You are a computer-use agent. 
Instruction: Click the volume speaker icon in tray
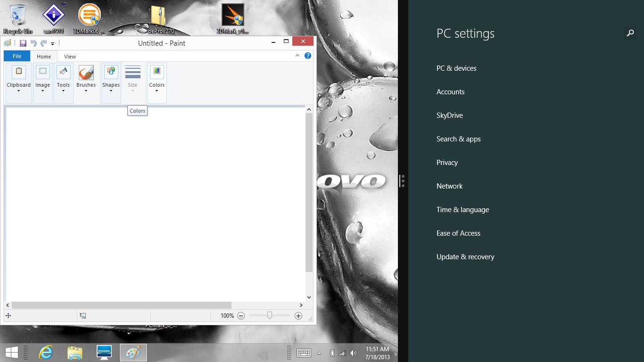353,353
